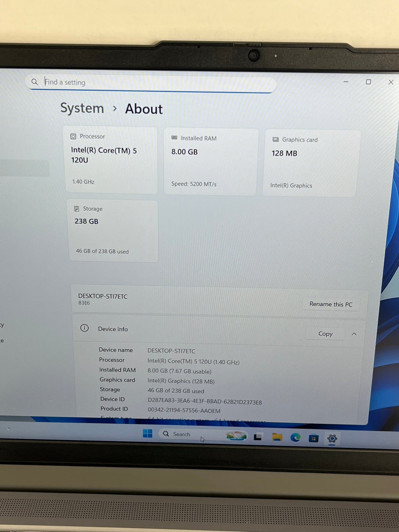The image size is (399, 532).
Task: Copy the Device info details
Action: pos(325,334)
